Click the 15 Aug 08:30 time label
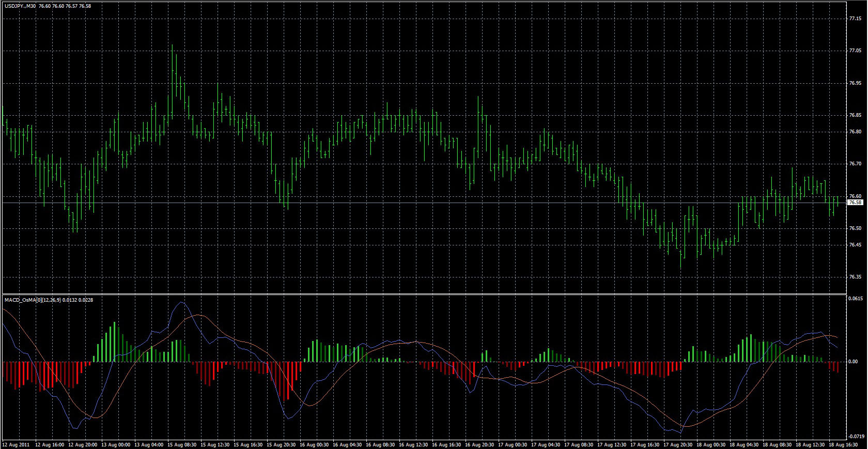This screenshot has height=449, width=868. [182, 445]
